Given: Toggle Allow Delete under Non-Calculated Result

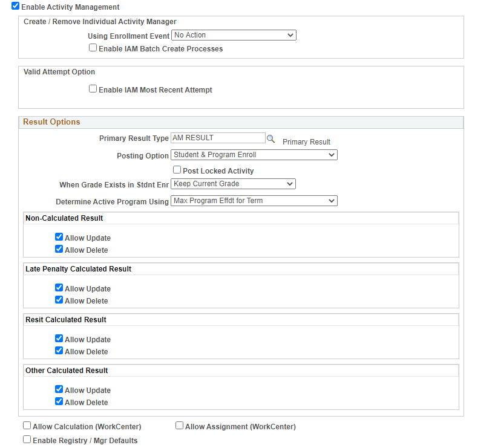Looking at the screenshot, I should (x=59, y=249).
